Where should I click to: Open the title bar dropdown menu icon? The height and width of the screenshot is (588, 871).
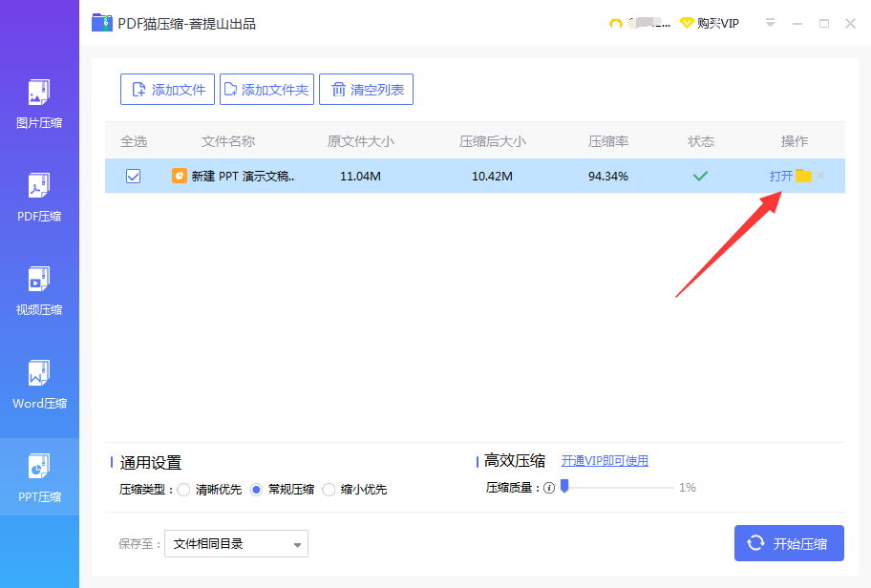click(x=770, y=23)
